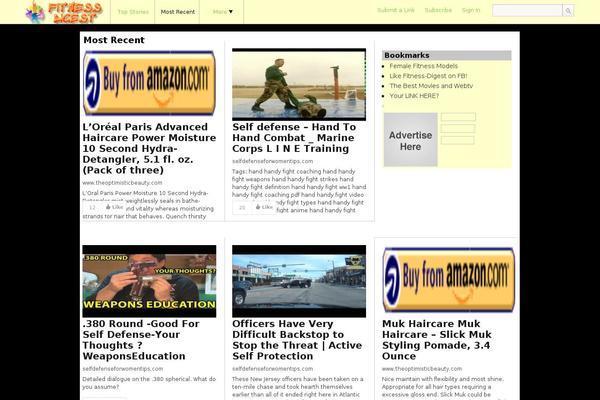Image resolution: width=600 pixels, height=400 pixels.
Task: Visit selfdefenseforwomentips.com under Marine Corps post
Action: (x=272, y=162)
